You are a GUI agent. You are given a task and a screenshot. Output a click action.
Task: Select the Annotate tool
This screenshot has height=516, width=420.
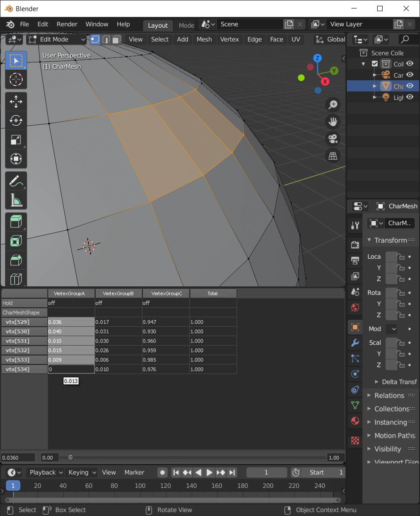click(x=16, y=181)
